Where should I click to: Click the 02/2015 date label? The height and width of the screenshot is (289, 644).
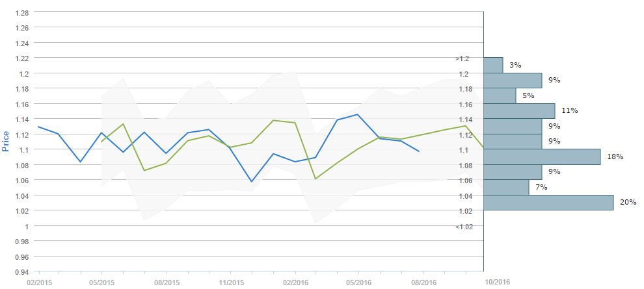pyautogui.click(x=38, y=282)
